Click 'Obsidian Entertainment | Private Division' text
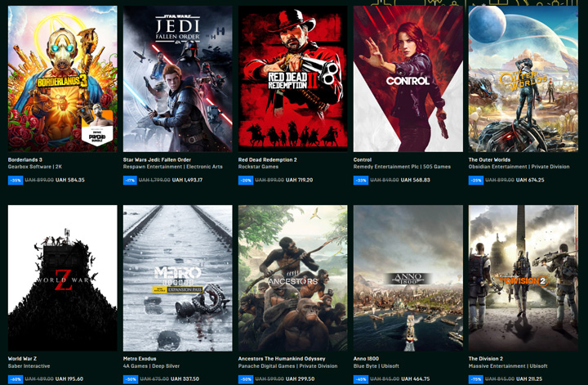 [x=519, y=167]
